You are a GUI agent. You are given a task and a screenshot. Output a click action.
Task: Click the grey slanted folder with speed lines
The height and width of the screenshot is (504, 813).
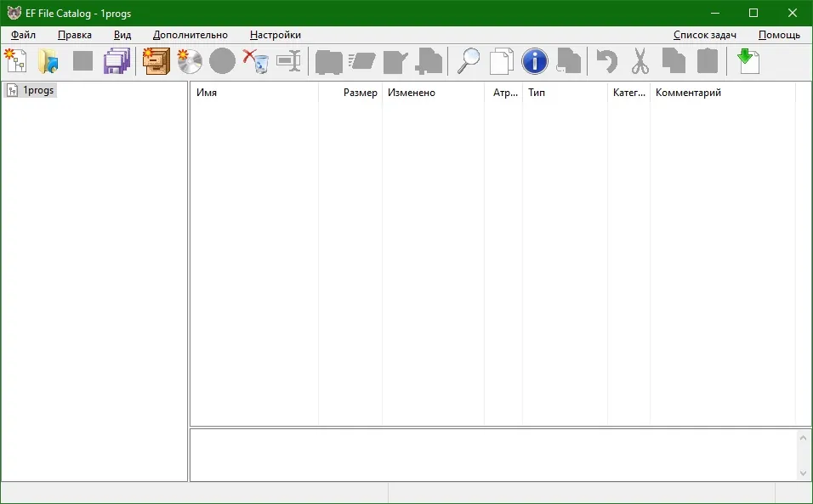pos(362,61)
